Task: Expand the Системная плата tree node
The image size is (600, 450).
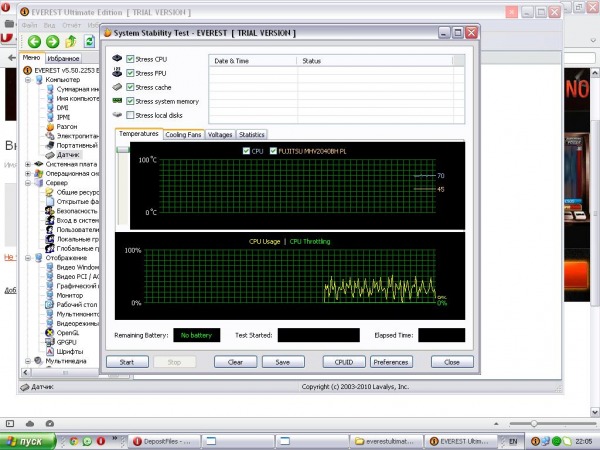Action: click(x=28, y=164)
